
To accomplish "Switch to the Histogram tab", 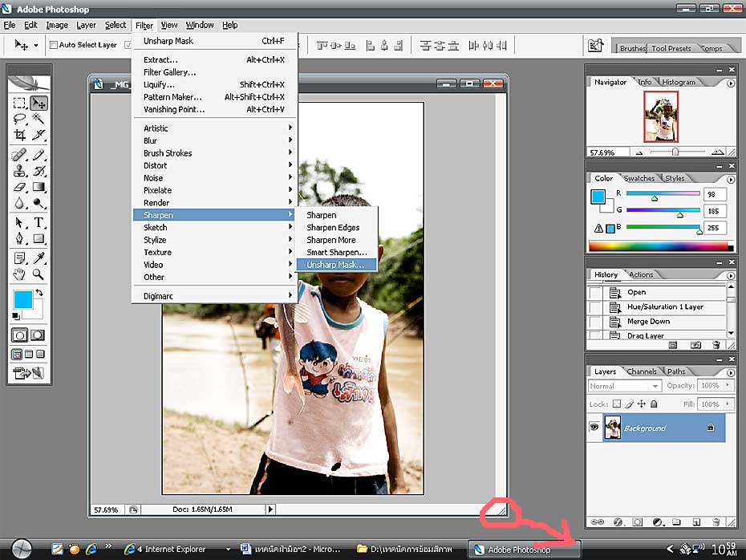I will 679,83.
